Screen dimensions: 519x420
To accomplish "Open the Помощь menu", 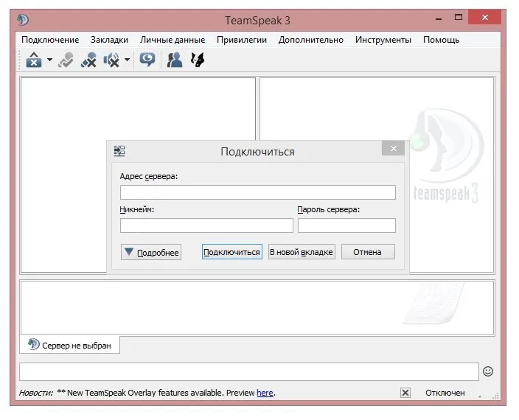I will (441, 40).
